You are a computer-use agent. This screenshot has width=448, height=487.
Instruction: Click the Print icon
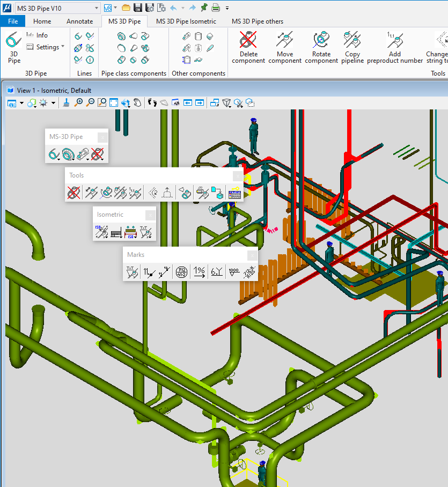[216, 8]
